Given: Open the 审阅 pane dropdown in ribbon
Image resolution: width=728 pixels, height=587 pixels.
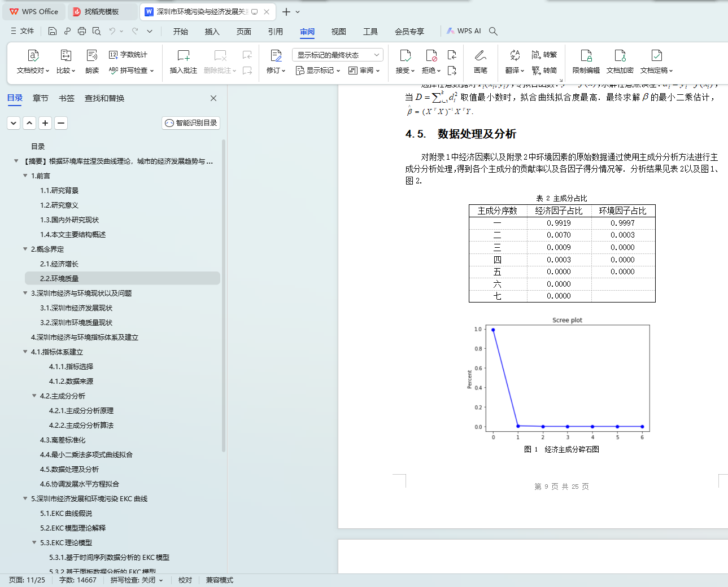Looking at the screenshot, I should point(364,71).
